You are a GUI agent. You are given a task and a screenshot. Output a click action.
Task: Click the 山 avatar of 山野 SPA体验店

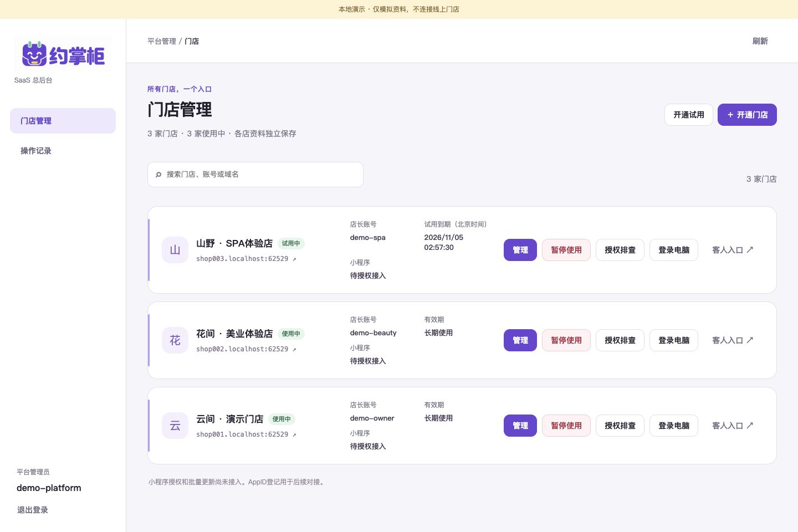[175, 250]
